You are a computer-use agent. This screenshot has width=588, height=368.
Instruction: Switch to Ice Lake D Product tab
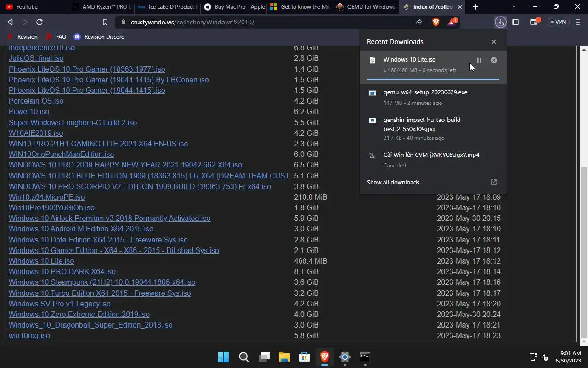168,7
